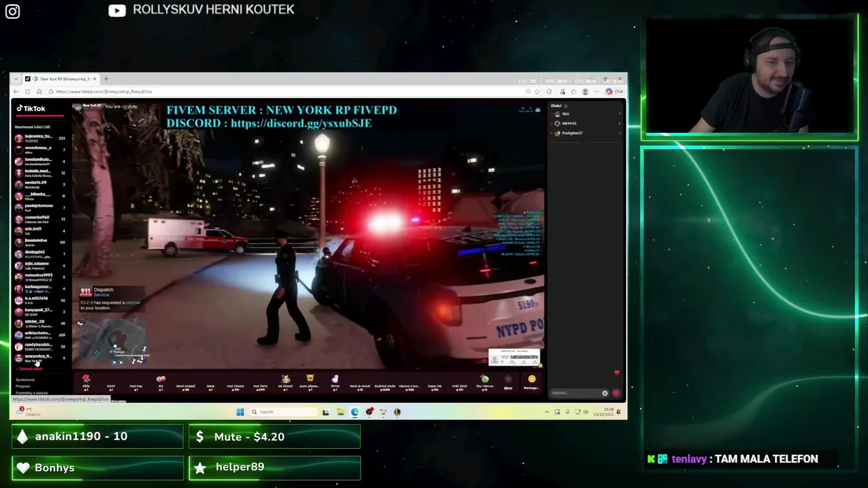The height and width of the screenshot is (488, 868).
Task: Open eric.tot11 live channel
Action: click(39, 230)
